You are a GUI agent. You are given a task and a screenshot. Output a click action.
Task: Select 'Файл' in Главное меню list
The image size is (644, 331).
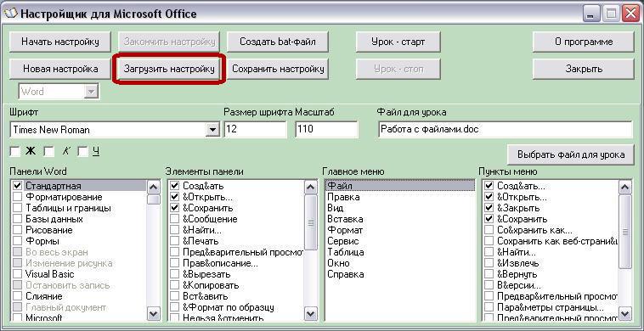(399, 186)
